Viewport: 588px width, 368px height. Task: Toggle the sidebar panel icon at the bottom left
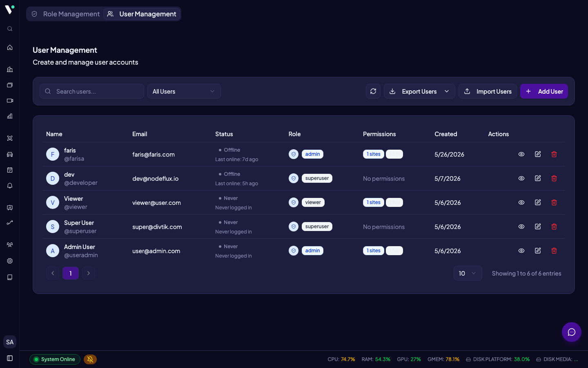coord(10,358)
